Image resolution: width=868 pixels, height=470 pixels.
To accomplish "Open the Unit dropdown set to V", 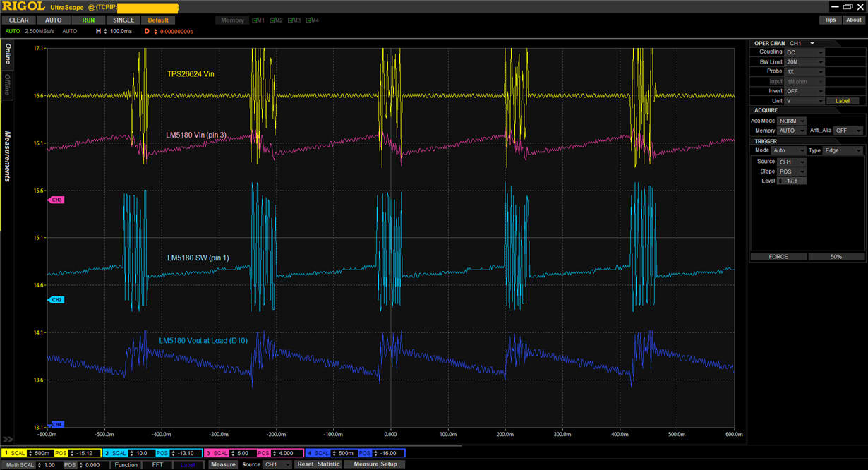I will click(x=804, y=102).
